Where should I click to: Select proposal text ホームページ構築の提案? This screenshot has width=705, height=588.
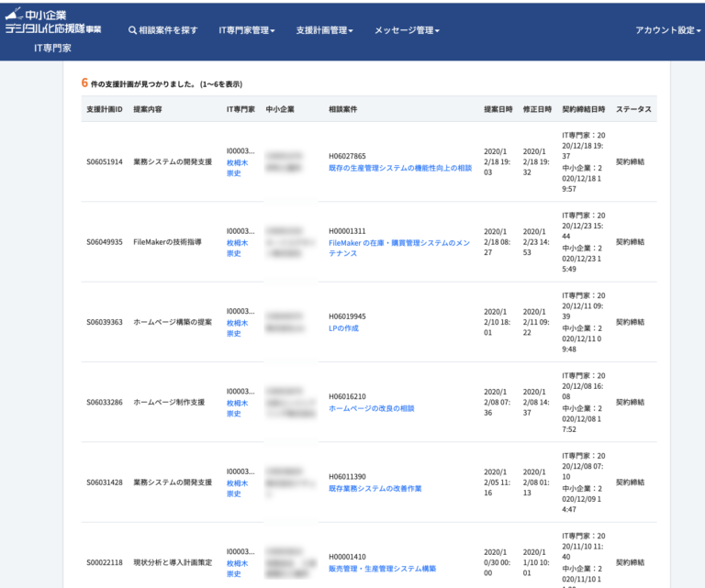click(173, 322)
